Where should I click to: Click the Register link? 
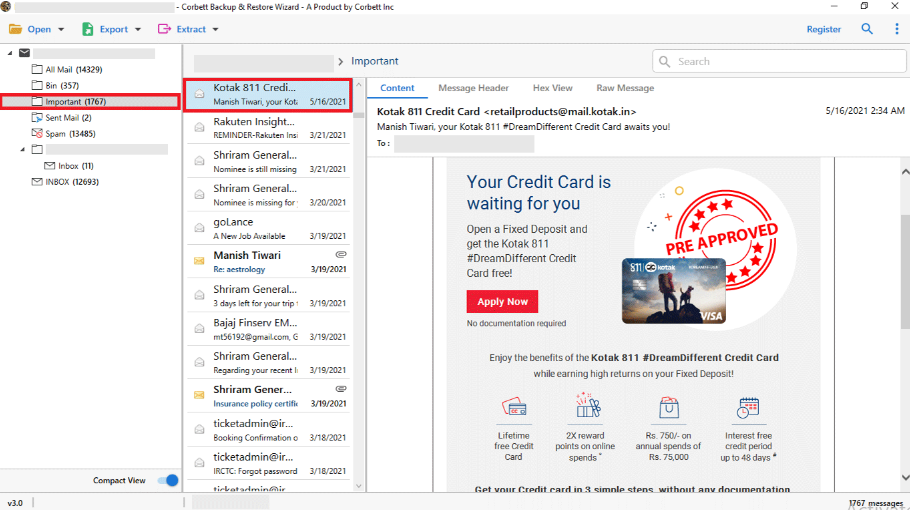point(824,29)
